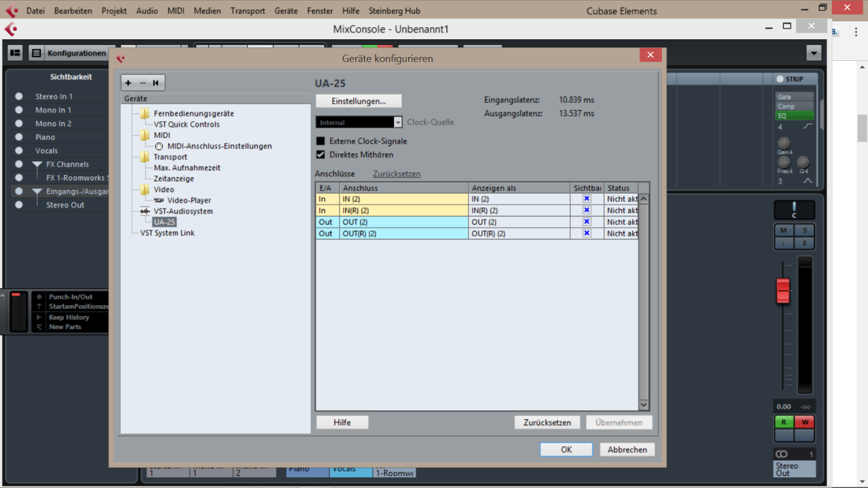
Task: Click Edit channel settings E button
Action: click(x=804, y=243)
